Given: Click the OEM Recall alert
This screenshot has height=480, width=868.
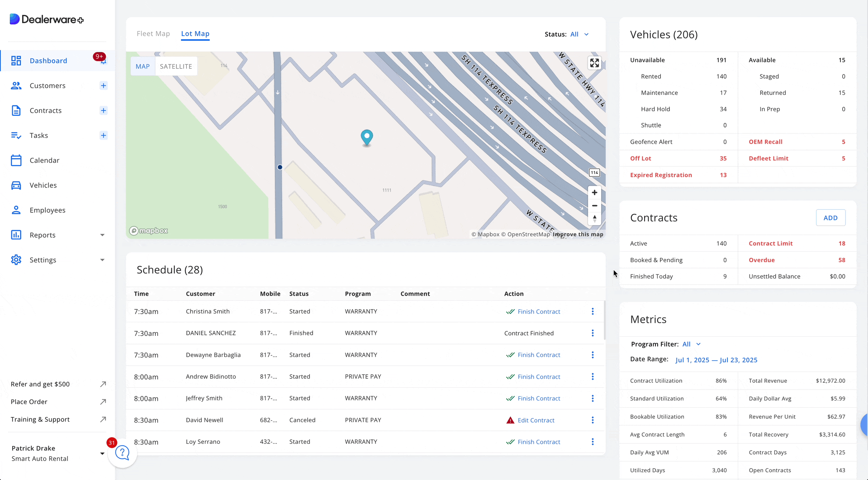Looking at the screenshot, I should coord(797,141).
